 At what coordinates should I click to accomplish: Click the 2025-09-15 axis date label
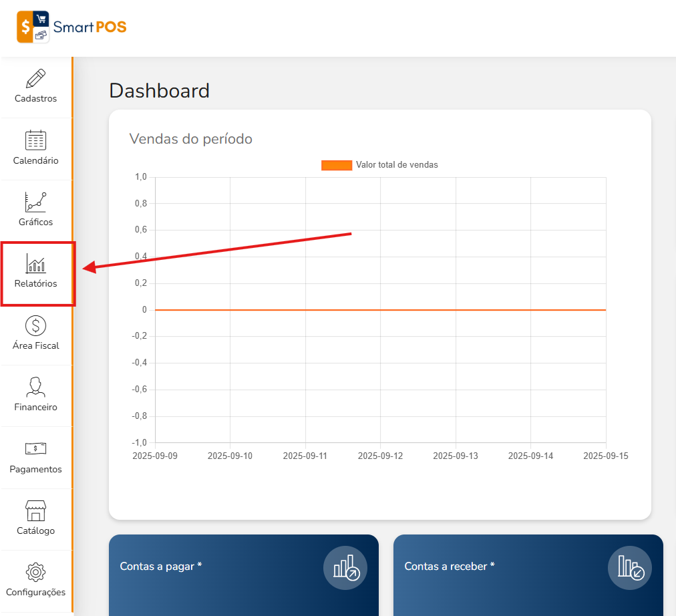point(606,456)
